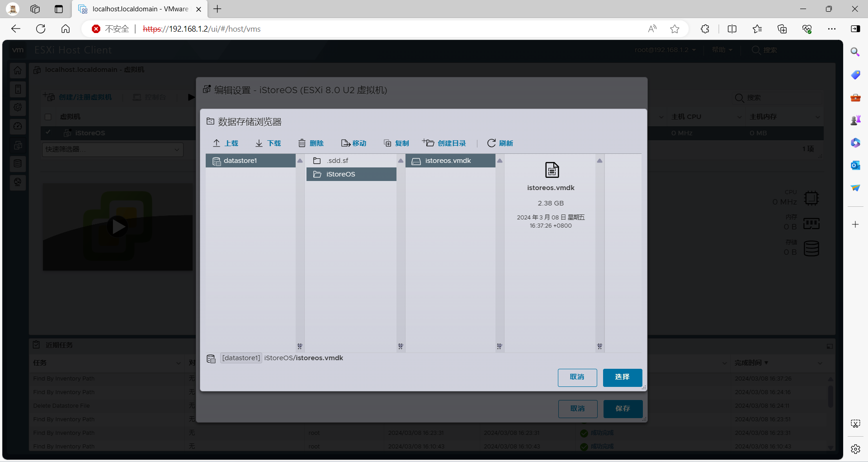The image size is (868, 462).
Task: Click 保存 in edit settings dialog
Action: (x=623, y=409)
